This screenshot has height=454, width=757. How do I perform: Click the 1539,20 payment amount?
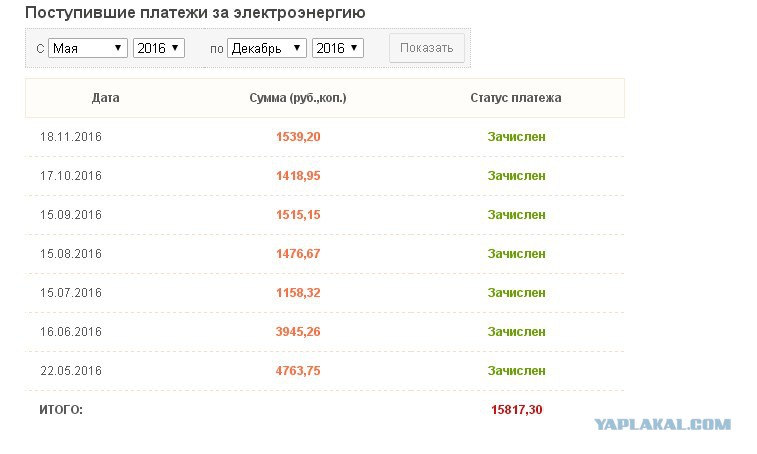tap(298, 137)
